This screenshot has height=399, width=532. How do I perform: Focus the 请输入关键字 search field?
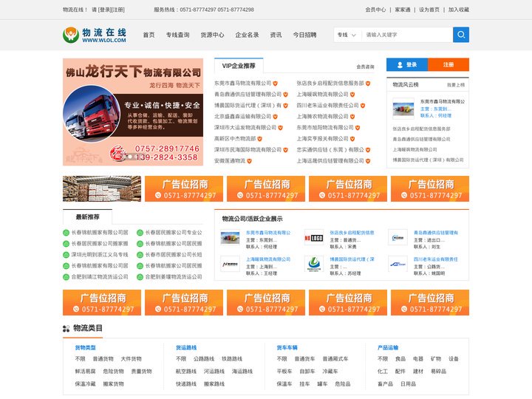tap(406, 35)
